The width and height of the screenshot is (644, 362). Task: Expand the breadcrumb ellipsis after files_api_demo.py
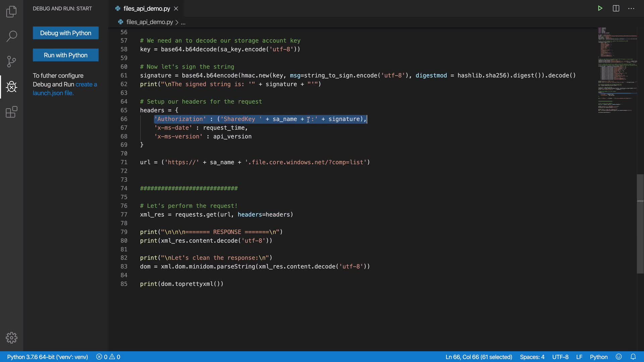(183, 22)
